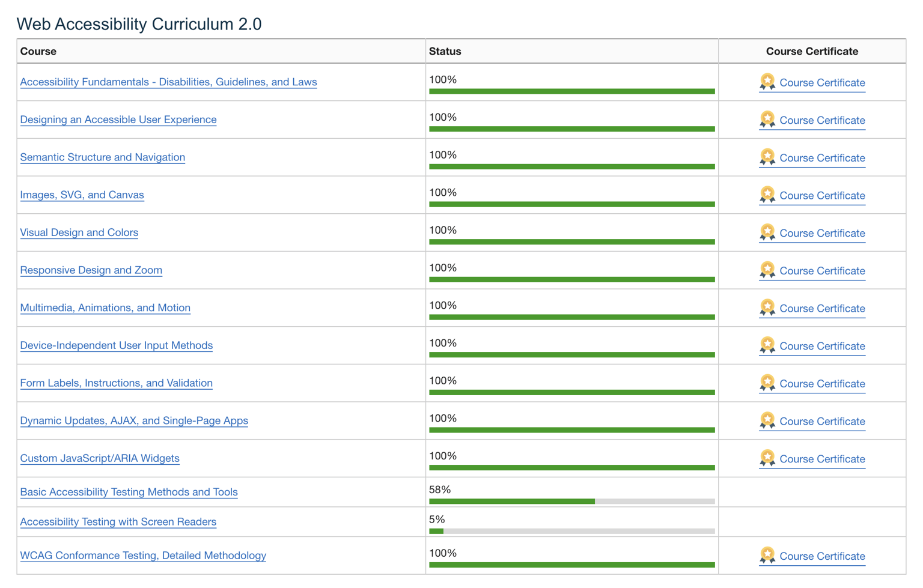Click certificate ribbon icon for Custom JavaScript/ARIA Widgets
Screen dimensions: 923x588
(x=767, y=459)
